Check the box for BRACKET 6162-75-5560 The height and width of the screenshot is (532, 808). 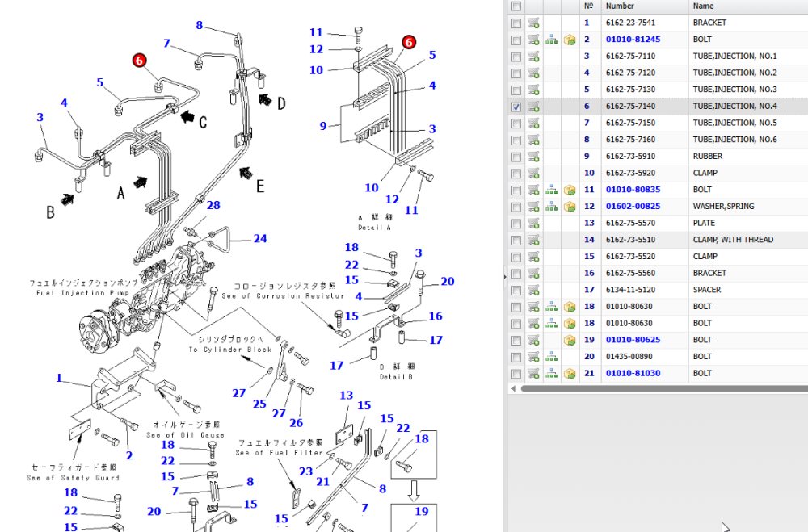[516, 274]
